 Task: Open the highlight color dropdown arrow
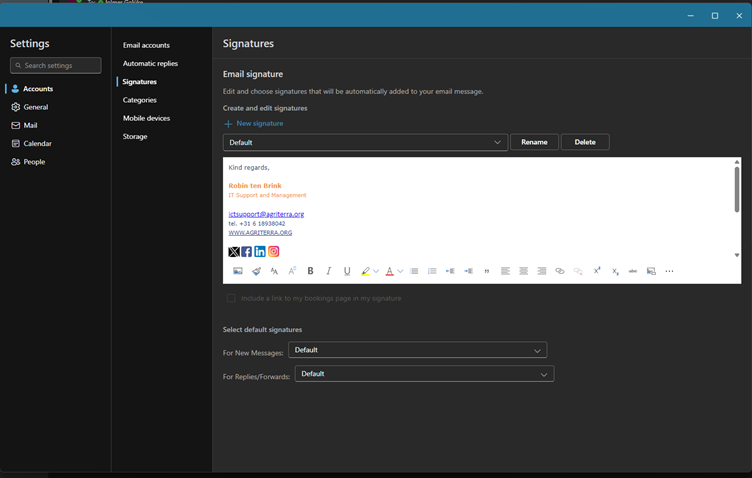point(376,271)
